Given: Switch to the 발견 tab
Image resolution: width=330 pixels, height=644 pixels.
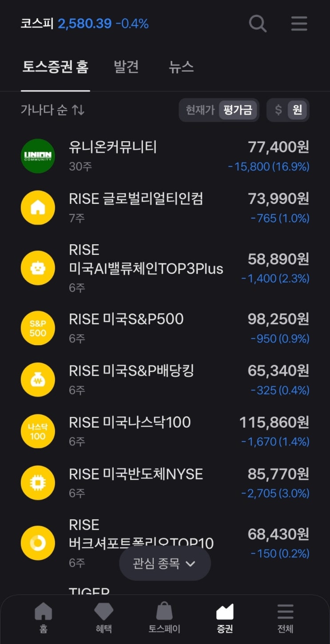Looking at the screenshot, I should (126, 67).
